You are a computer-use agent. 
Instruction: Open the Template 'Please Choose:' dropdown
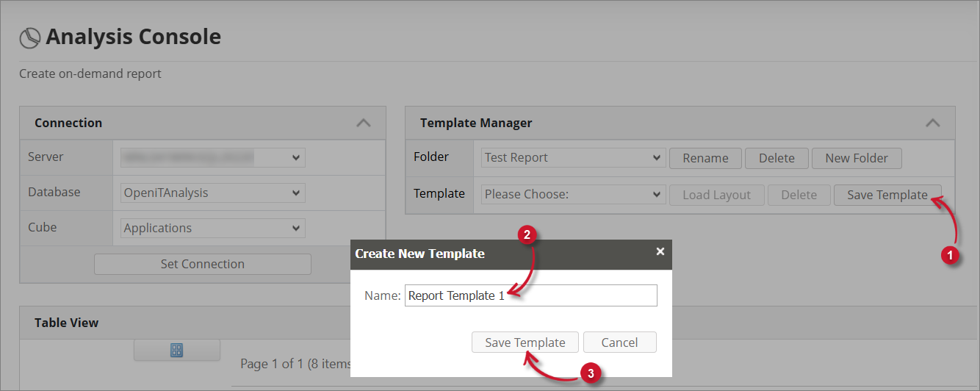click(x=573, y=195)
